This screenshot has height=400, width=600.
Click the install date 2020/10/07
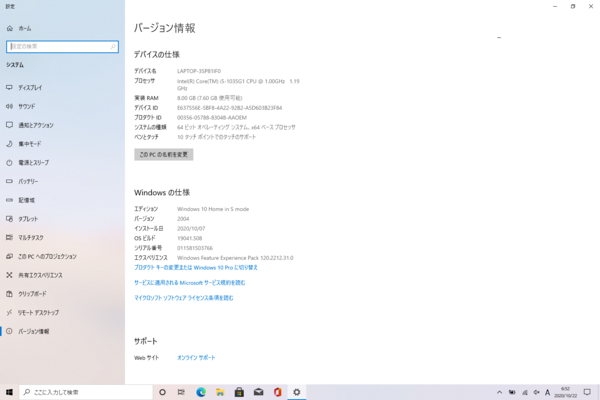(191, 229)
